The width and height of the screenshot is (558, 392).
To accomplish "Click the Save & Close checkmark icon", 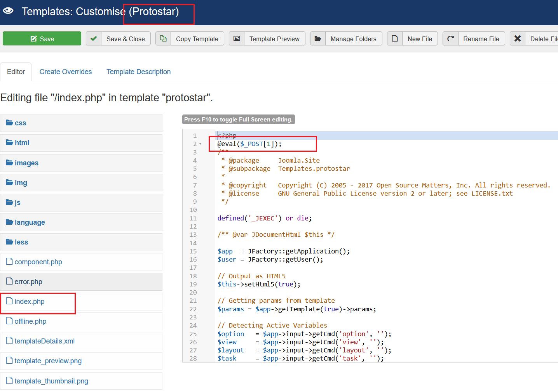I will pyautogui.click(x=94, y=39).
